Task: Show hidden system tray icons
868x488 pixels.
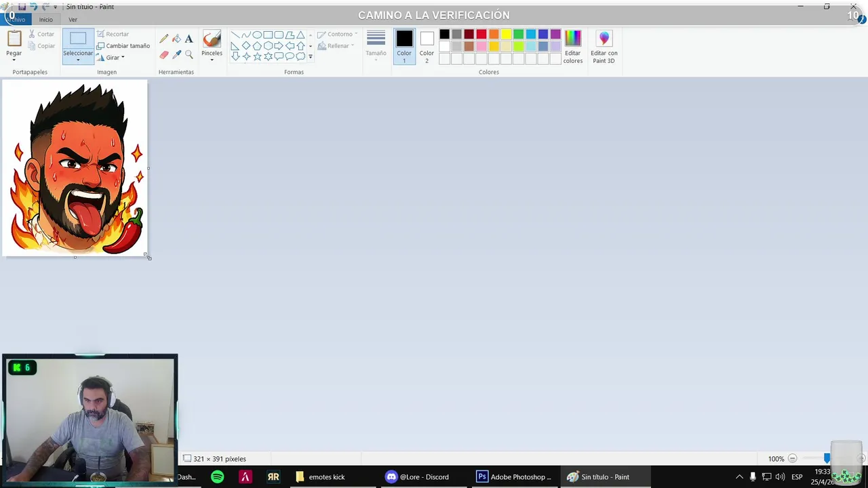Action: pyautogui.click(x=739, y=476)
